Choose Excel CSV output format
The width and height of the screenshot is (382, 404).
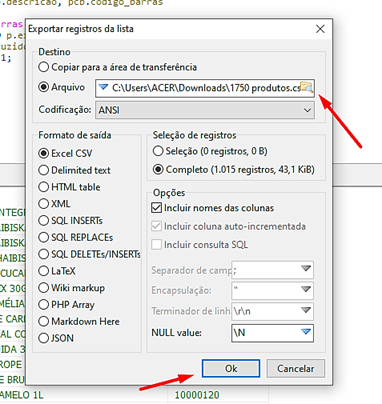click(x=65, y=153)
